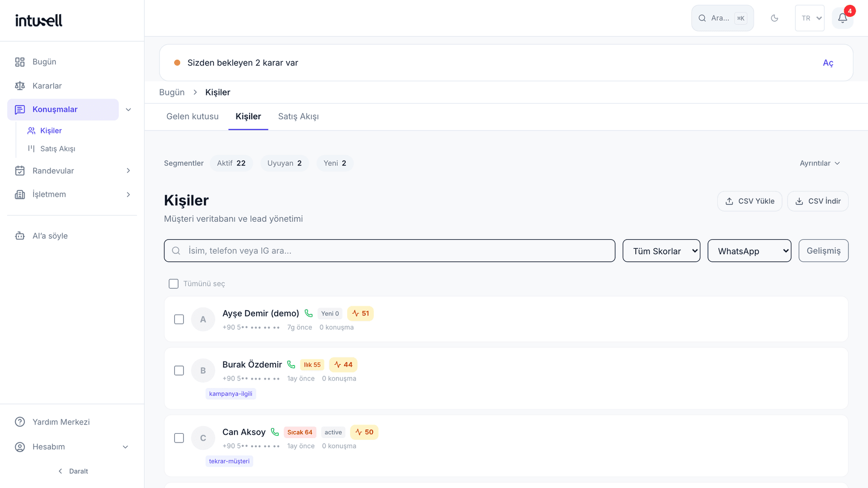Click avatar B of Burak Özdemir

pyautogui.click(x=203, y=371)
